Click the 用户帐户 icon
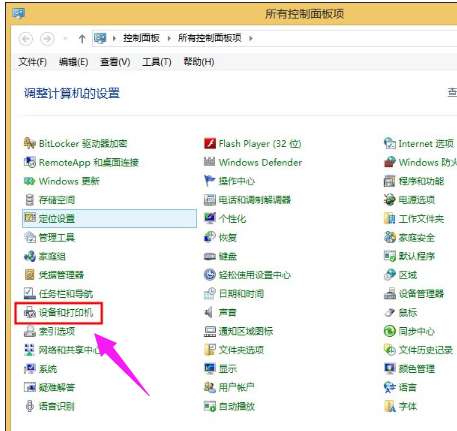The width and height of the screenshot is (457, 431). pyautogui.click(x=210, y=387)
